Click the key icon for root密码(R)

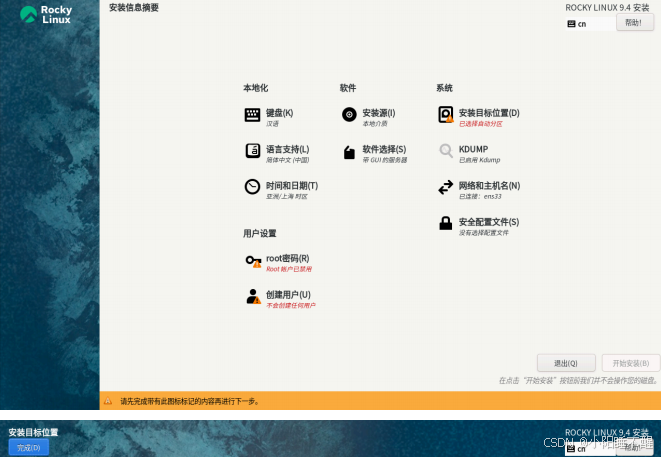(253, 261)
